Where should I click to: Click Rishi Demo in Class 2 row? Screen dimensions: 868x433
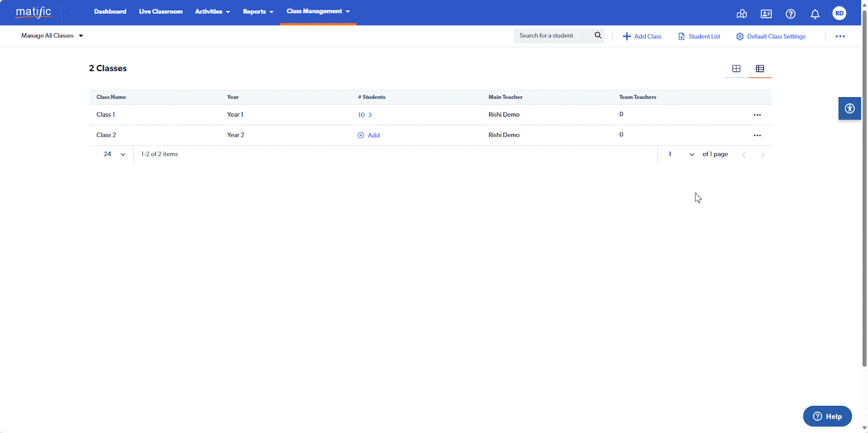504,135
